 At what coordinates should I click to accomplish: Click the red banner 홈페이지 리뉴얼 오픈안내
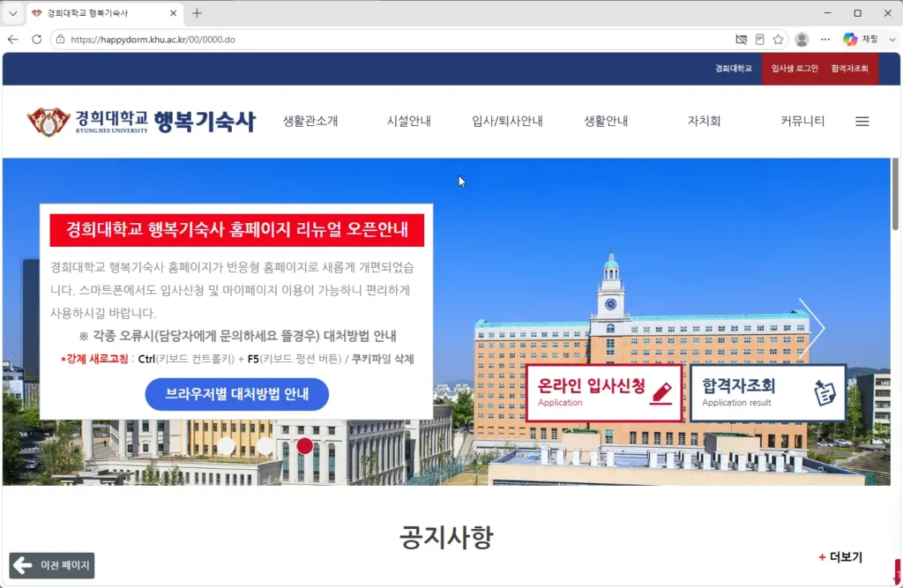point(236,230)
